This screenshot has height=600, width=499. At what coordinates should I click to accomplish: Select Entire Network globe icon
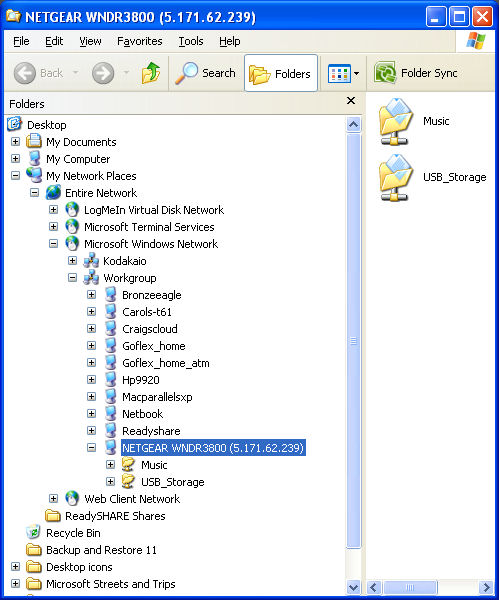(x=53, y=192)
